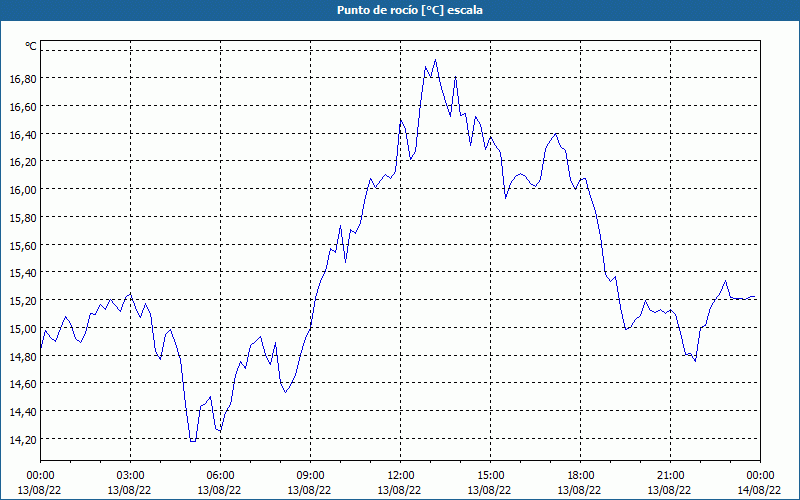This screenshot has width=800, height=500.
Task: Click the 14,40 y-axis value
Action: click(23, 412)
